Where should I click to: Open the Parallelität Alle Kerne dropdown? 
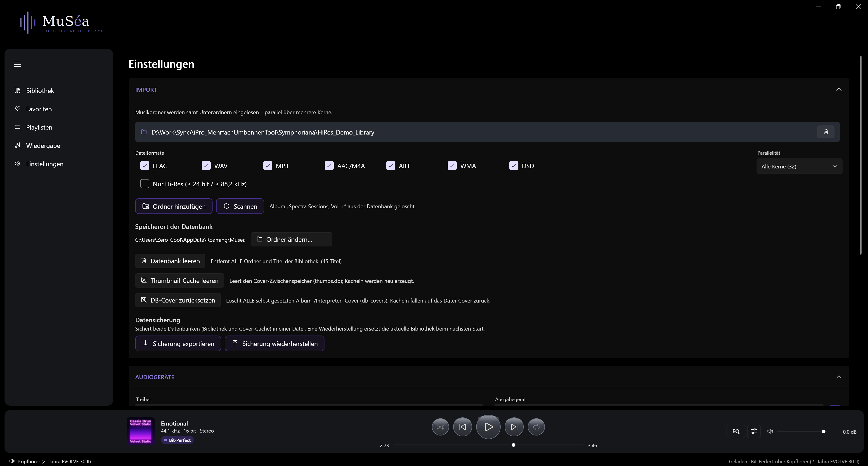pyautogui.click(x=799, y=166)
